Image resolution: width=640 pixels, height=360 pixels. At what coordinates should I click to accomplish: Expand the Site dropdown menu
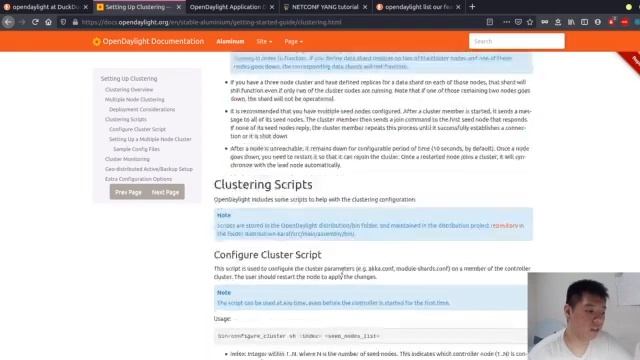(x=264, y=42)
